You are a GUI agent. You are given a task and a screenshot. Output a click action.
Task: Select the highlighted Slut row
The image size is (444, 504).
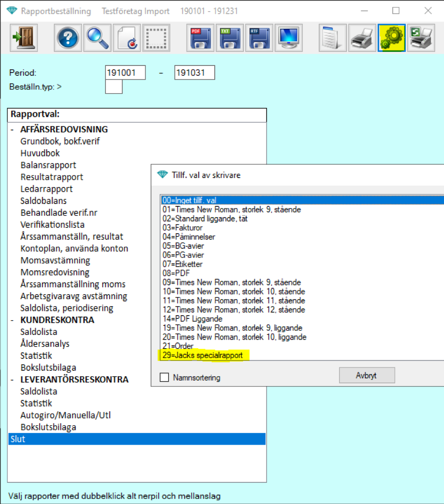click(x=137, y=439)
